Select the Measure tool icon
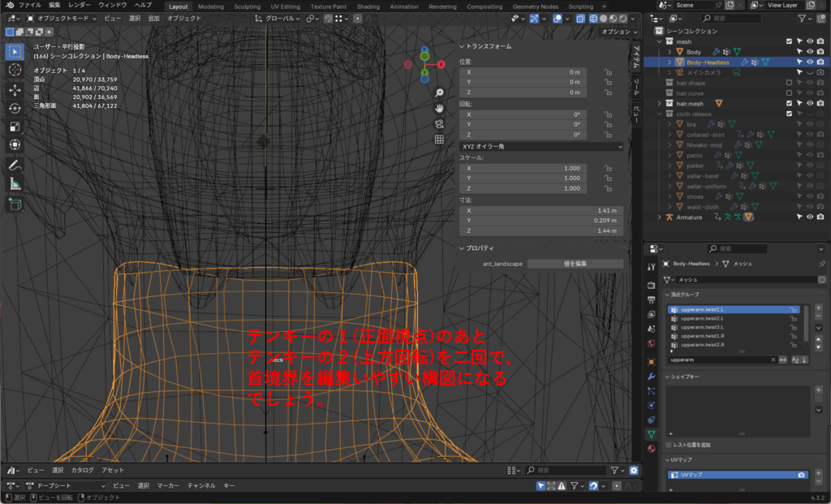Viewport: 831px width, 504px height. [15, 183]
